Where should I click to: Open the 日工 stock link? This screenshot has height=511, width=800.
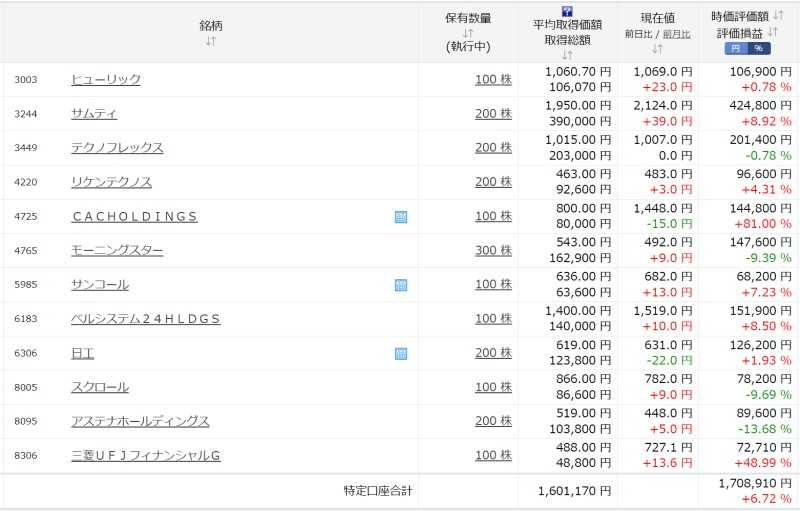(83, 353)
